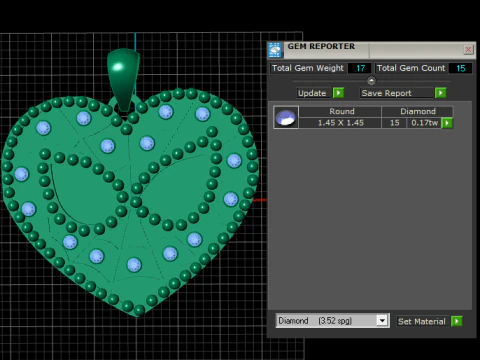This screenshot has height=360, width=480.
Task: Click the 0.17tw weight cell
Action: point(424,123)
